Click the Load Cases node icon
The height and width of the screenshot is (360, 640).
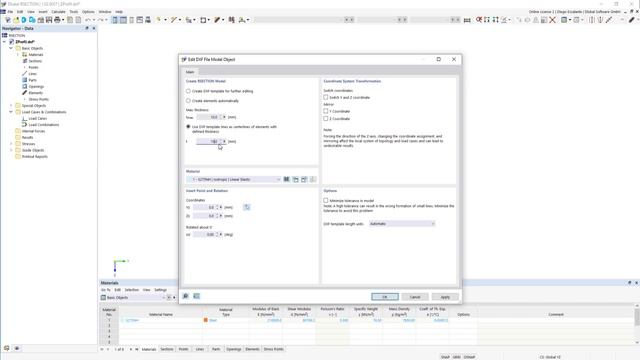[x=24, y=118]
